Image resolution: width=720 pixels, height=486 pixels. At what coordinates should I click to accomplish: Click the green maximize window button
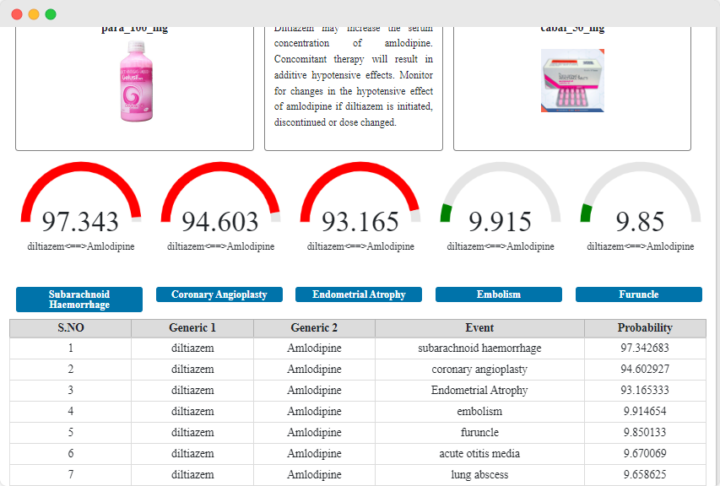(x=51, y=15)
